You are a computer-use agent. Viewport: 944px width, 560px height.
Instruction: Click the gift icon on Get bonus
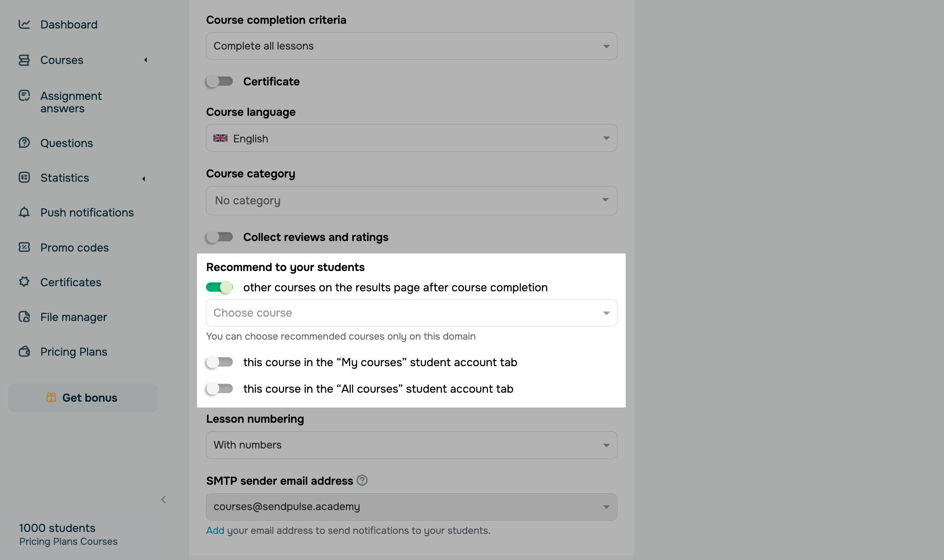51,397
